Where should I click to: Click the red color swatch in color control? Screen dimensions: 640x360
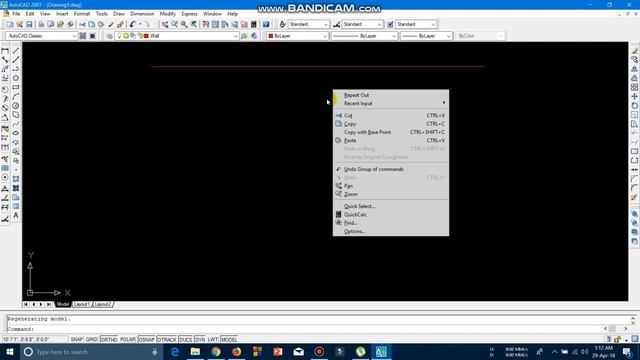click(270, 36)
